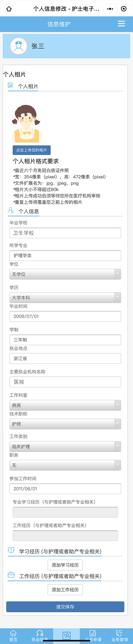The height and width of the screenshot is (644, 133).
Task: Click the 添加学习经历 button
Action: pos(65,565)
